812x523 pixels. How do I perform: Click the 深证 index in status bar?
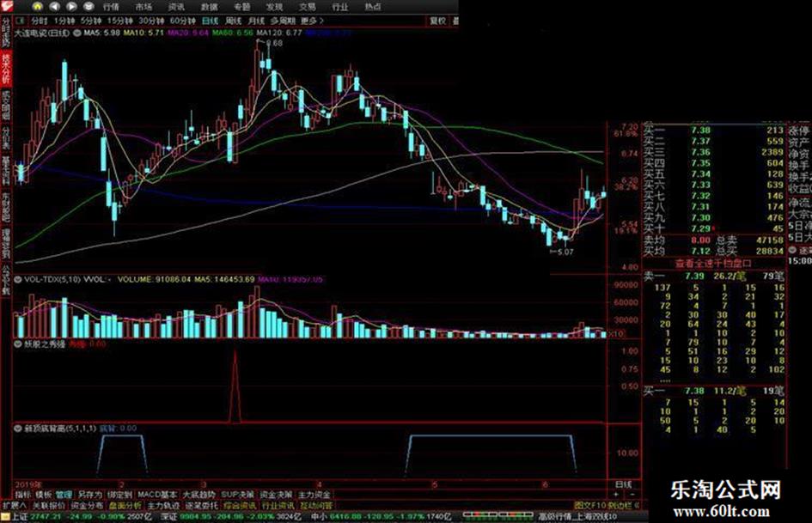tap(168, 517)
